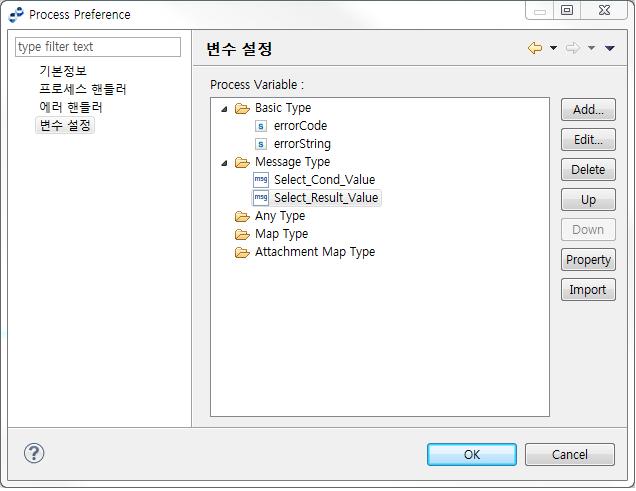
Task: Open the view menu triangle in header
Action: [609, 48]
